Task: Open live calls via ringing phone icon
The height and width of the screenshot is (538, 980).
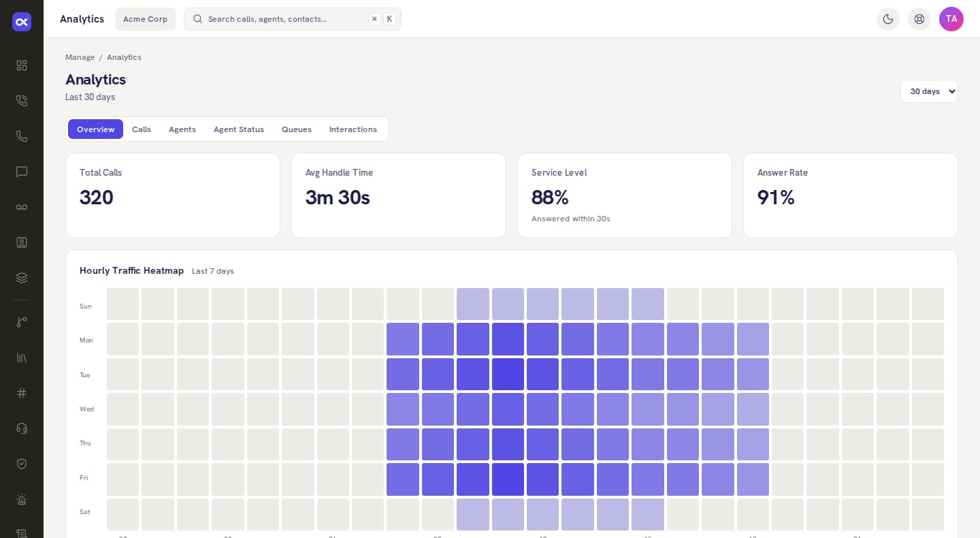Action: pos(22,101)
